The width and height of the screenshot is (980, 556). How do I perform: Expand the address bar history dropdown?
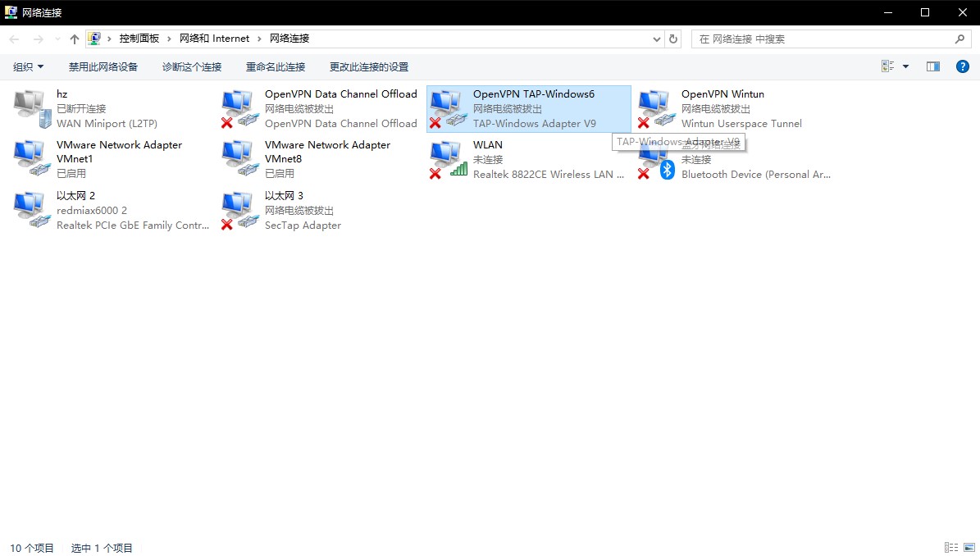point(657,39)
